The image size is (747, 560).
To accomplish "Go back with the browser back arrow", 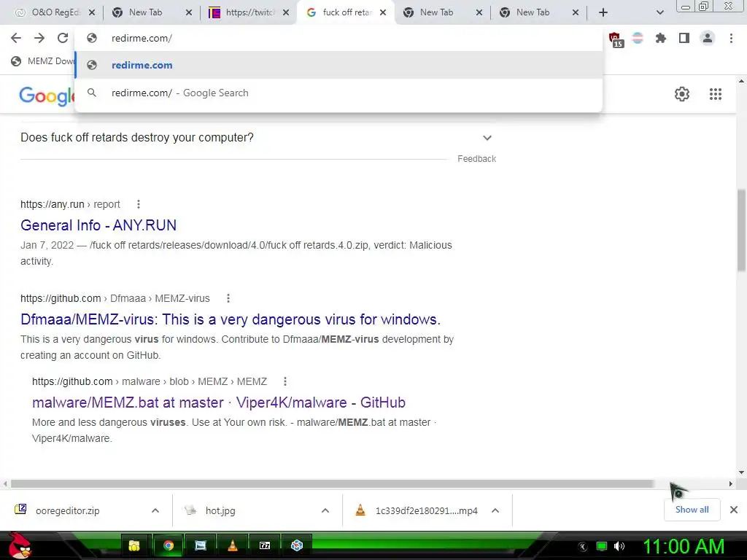I will [16, 38].
